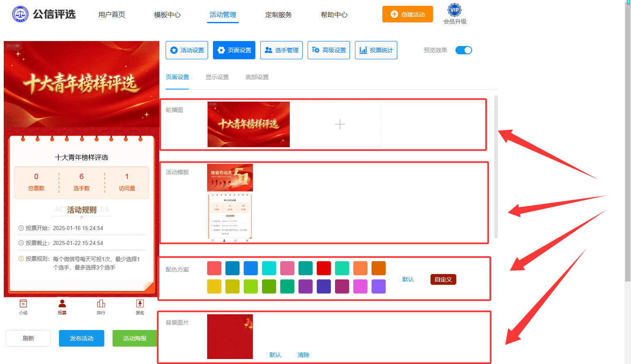Open the 高级设置 button
The width and height of the screenshot is (631, 364).
[329, 50]
